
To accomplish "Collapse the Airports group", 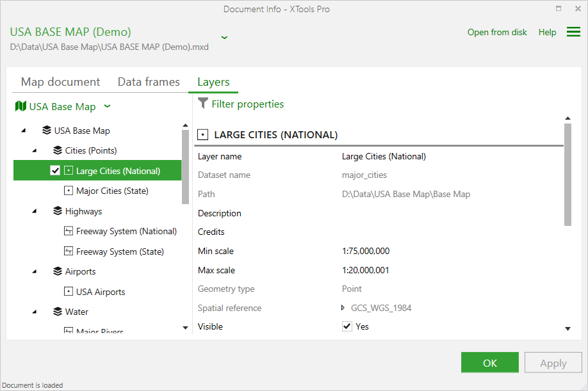I will [x=35, y=271].
